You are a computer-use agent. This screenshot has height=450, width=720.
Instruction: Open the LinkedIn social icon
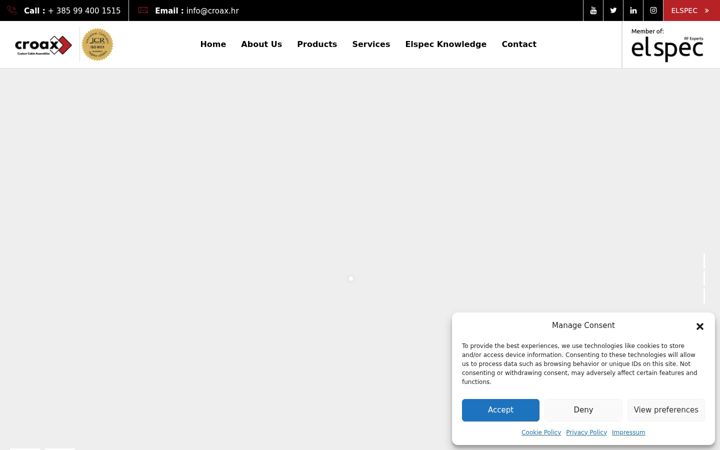633,11
